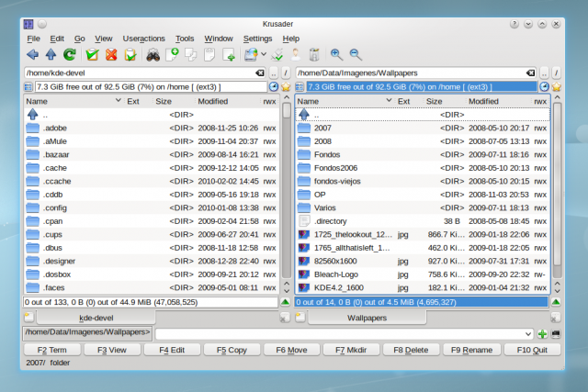Click the red unselect-all icon

pyautogui.click(x=112, y=55)
